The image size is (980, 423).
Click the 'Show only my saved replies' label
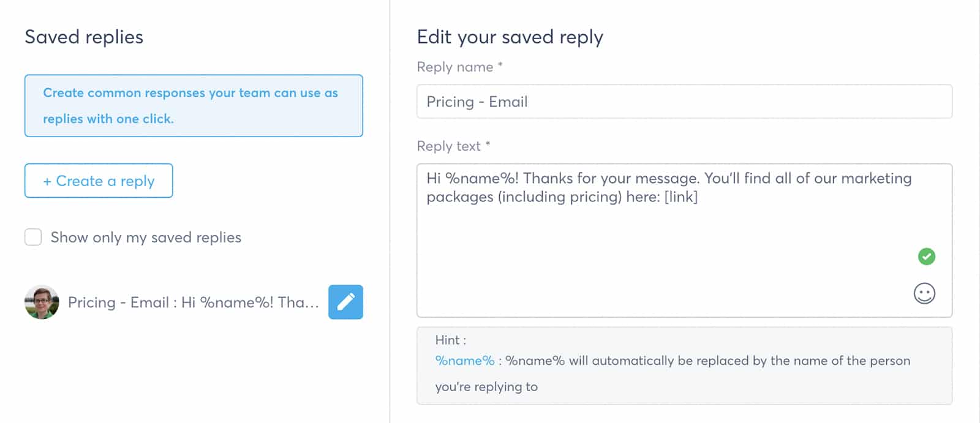(x=146, y=238)
